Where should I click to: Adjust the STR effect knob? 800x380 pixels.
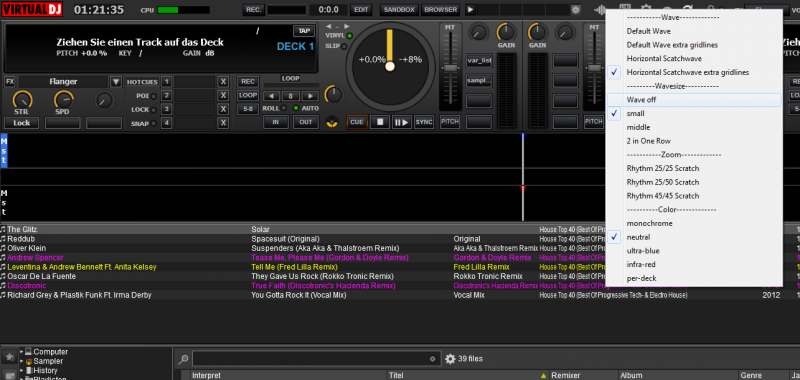[x=22, y=100]
